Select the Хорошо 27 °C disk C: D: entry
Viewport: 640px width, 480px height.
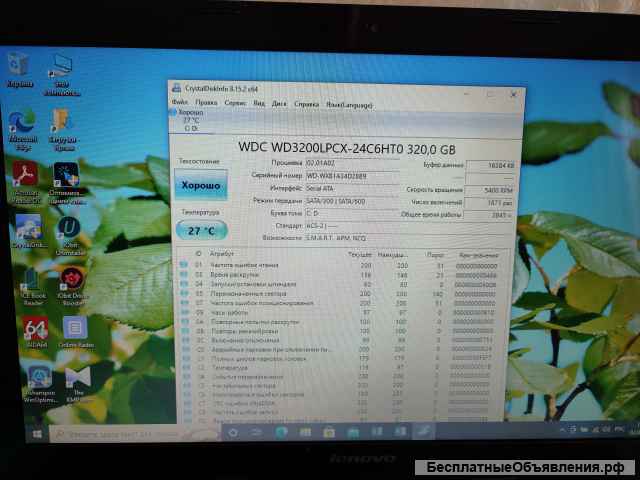pos(190,120)
